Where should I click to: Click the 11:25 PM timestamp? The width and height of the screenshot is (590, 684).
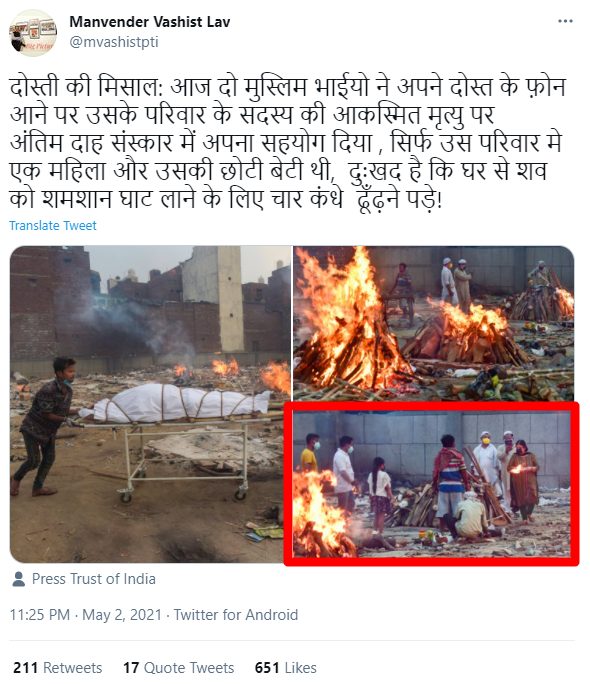coord(40,615)
